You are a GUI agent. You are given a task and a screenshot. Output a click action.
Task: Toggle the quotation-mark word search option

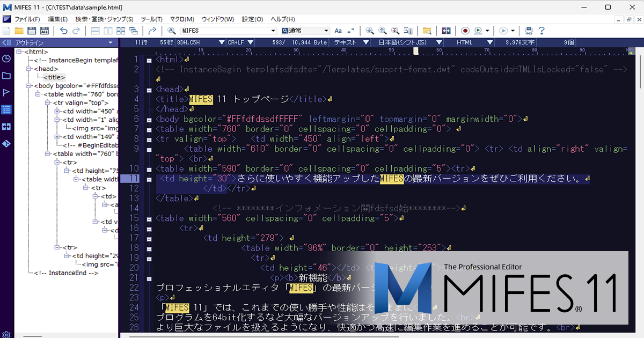point(352,31)
